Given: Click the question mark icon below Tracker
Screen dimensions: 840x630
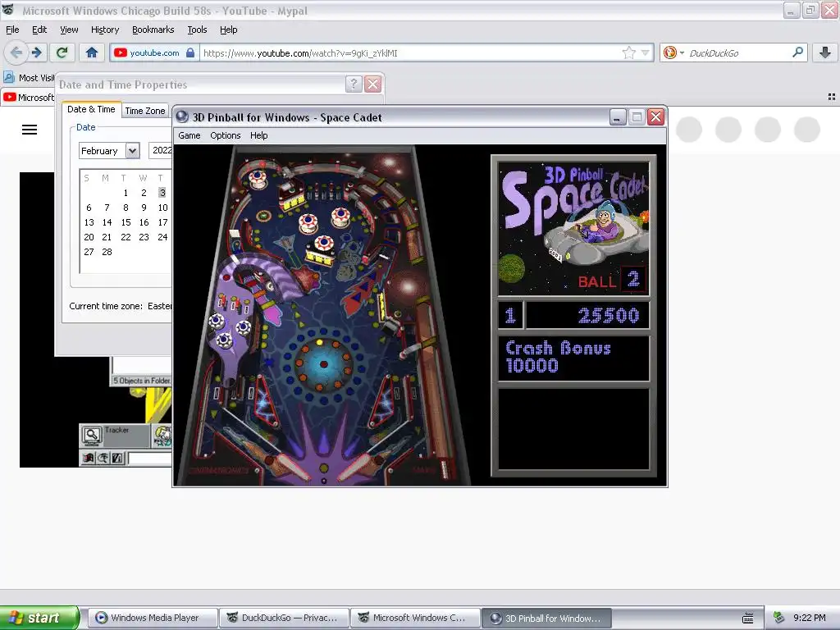Looking at the screenshot, I should tap(118, 458).
